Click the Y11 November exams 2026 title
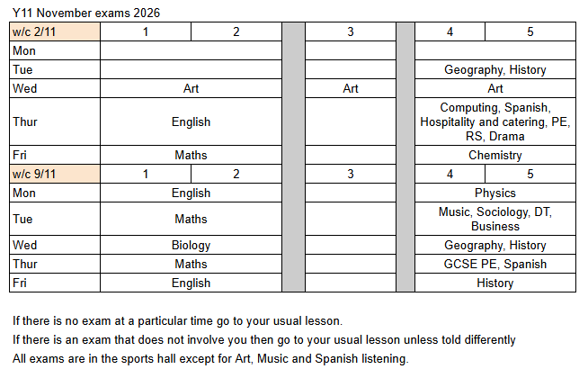This screenshot has height=378, width=588. (86, 13)
